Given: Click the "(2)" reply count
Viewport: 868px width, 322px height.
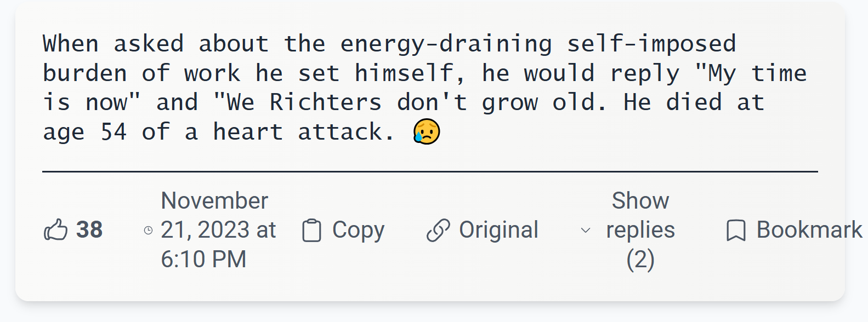Looking at the screenshot, I should pos(640,259).
